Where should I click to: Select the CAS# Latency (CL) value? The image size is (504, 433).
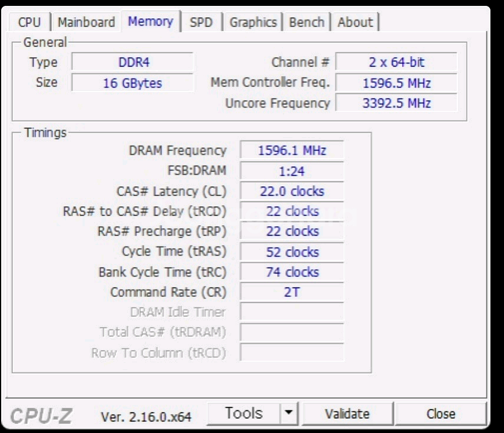pyautogui.click(x=292, y=191)
